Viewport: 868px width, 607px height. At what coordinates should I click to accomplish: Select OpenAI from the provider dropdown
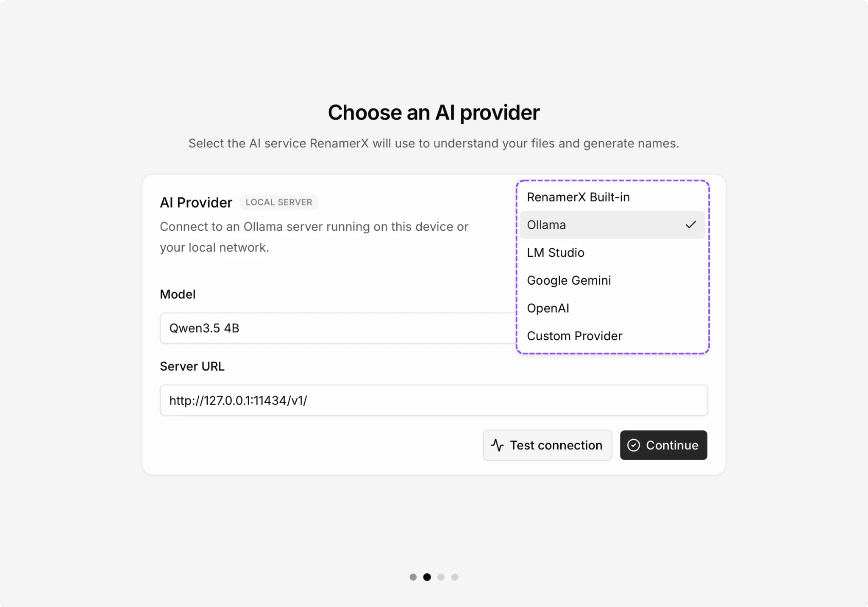coord(612,308)
